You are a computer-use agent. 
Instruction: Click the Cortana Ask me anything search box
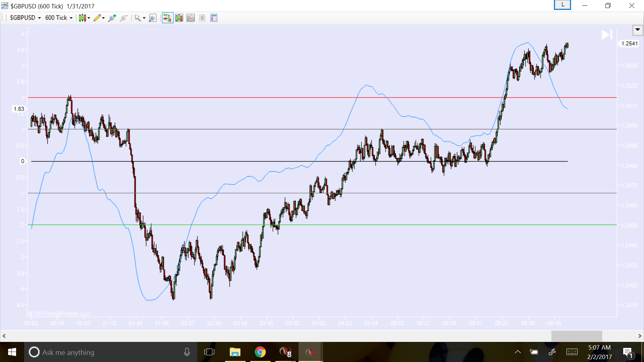point(107,352)
